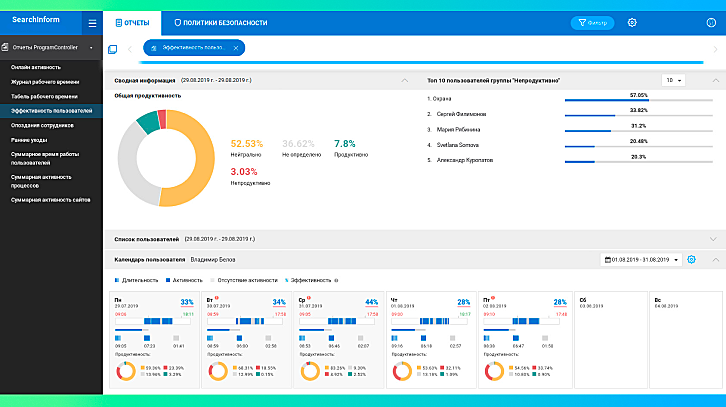Click the report windows icon left of tabs
Viewport: 726px width, 407px height.
pos(113,48)
